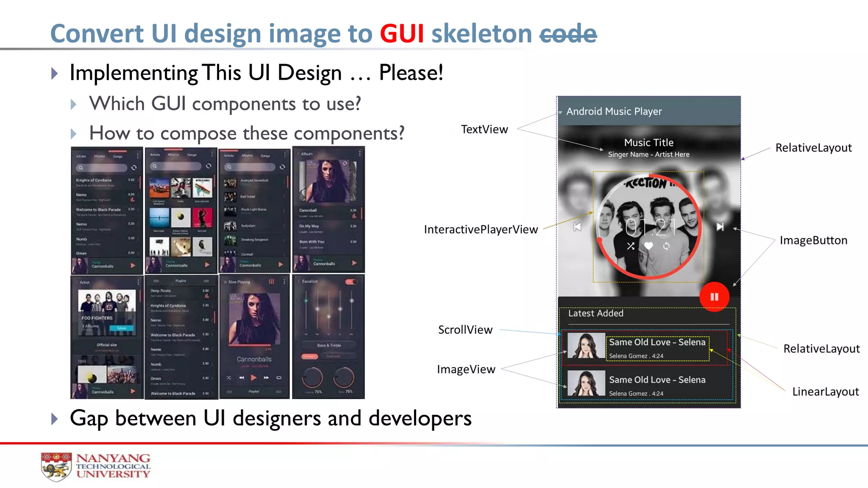Toggle the orange on/off switch in the Equalizer mockup
This screenshot has width=868, height=488.
tap(351, 282)
